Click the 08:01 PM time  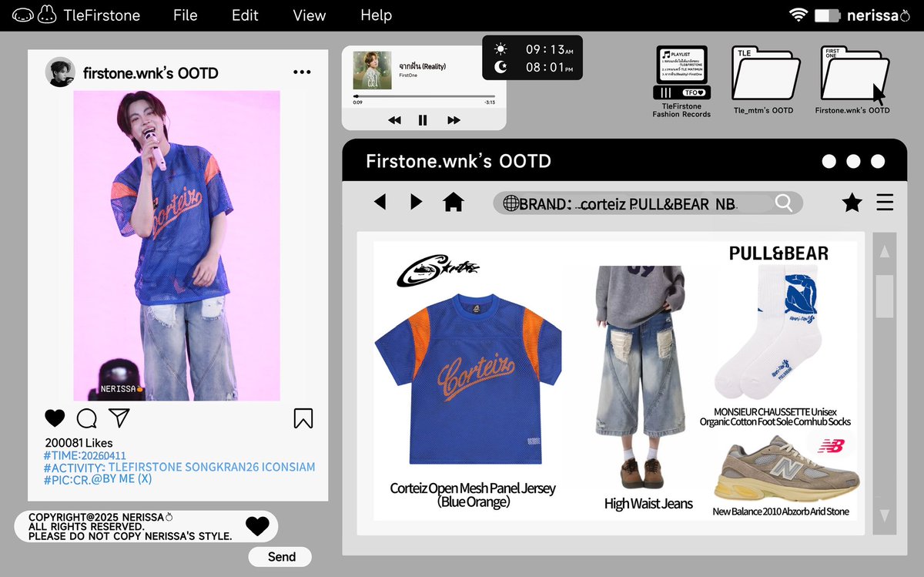549,68
